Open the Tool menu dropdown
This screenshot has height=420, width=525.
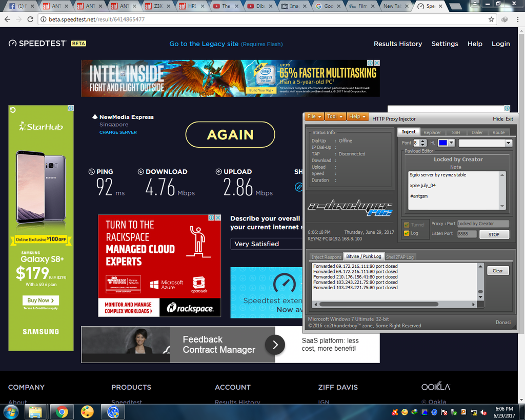[335, 116]
